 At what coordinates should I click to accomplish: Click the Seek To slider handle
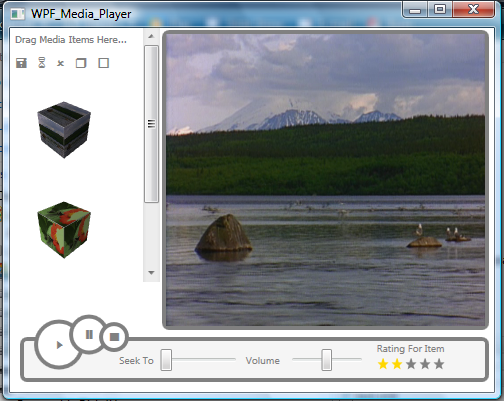pos(166,360)
